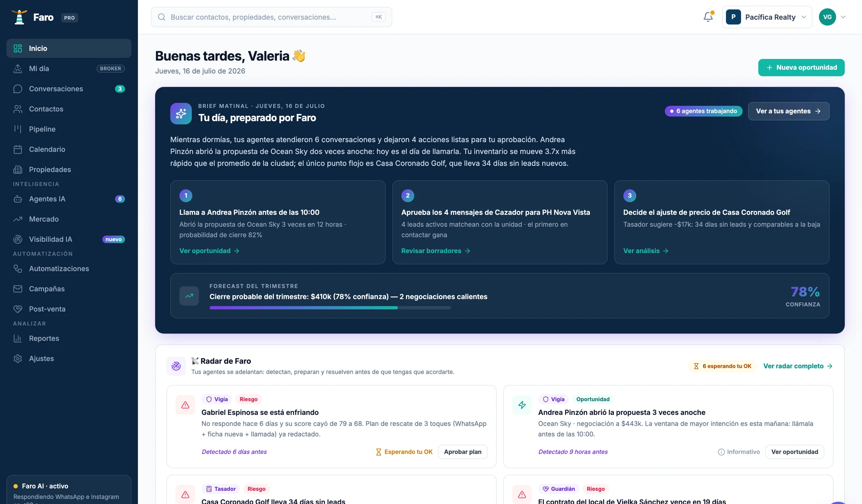Click the Contactos people icon
862x504 pixels.
coord(18,109)
